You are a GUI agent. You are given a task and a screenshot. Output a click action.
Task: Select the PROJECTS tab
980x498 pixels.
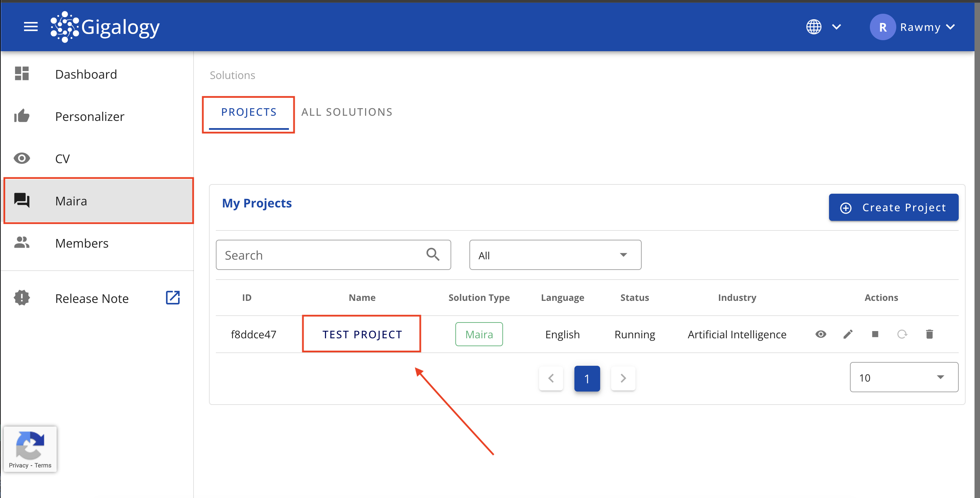click(x=248, y=112)
